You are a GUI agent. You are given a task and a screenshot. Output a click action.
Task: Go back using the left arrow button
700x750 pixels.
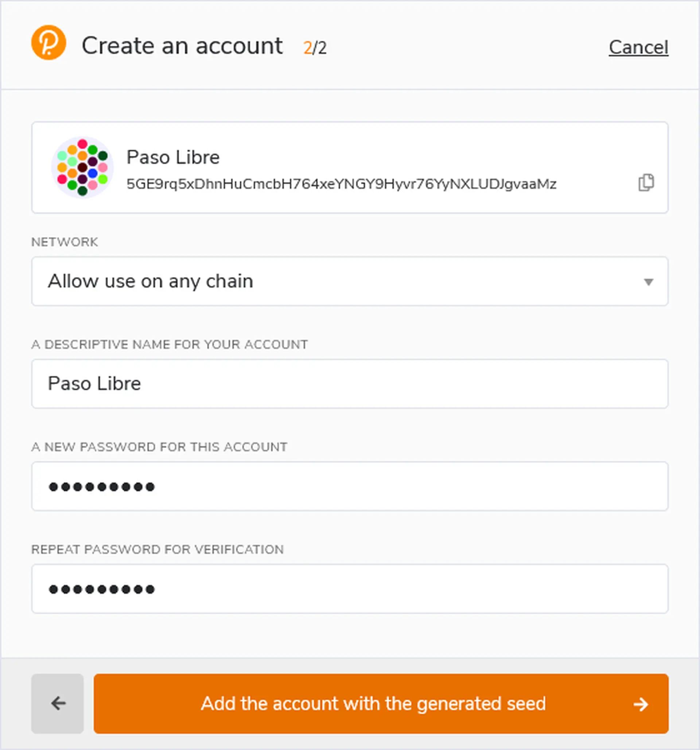click(58, 704)
